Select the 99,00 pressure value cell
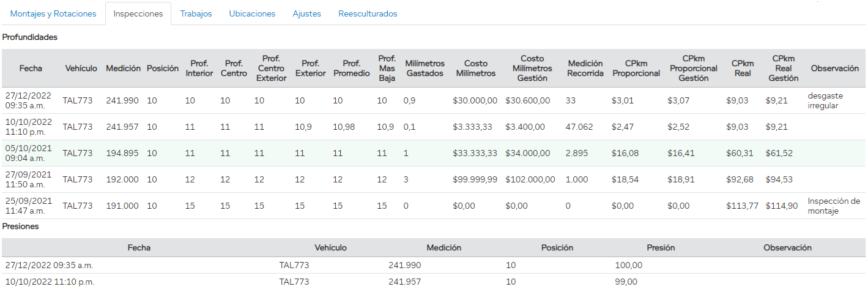Image resolution: width=868 pixels, height=292 pixels. [x=626, y=282]
